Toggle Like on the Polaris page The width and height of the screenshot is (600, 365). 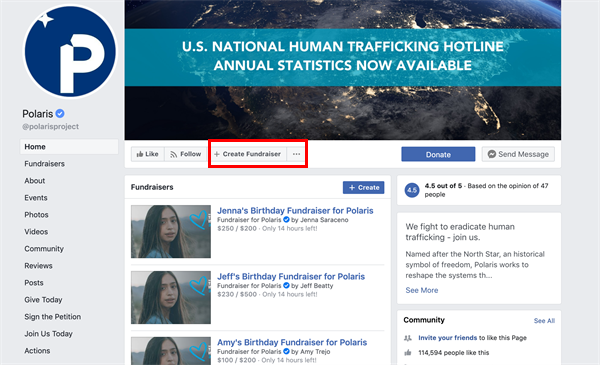pos(148,154)
